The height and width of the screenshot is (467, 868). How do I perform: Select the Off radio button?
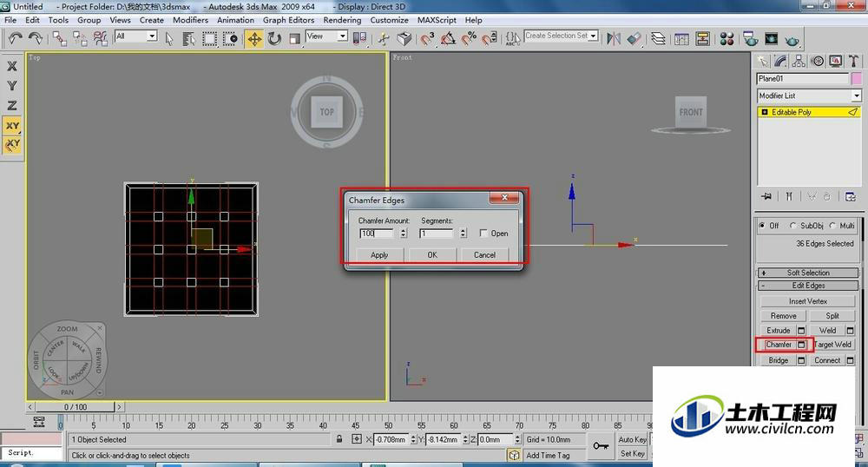(762, 225)
